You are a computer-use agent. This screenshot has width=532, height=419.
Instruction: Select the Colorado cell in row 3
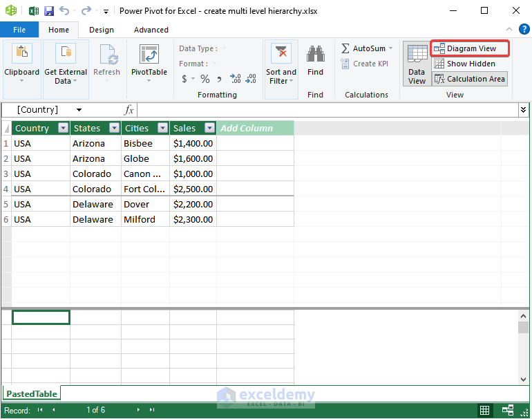tap(95, 174)
